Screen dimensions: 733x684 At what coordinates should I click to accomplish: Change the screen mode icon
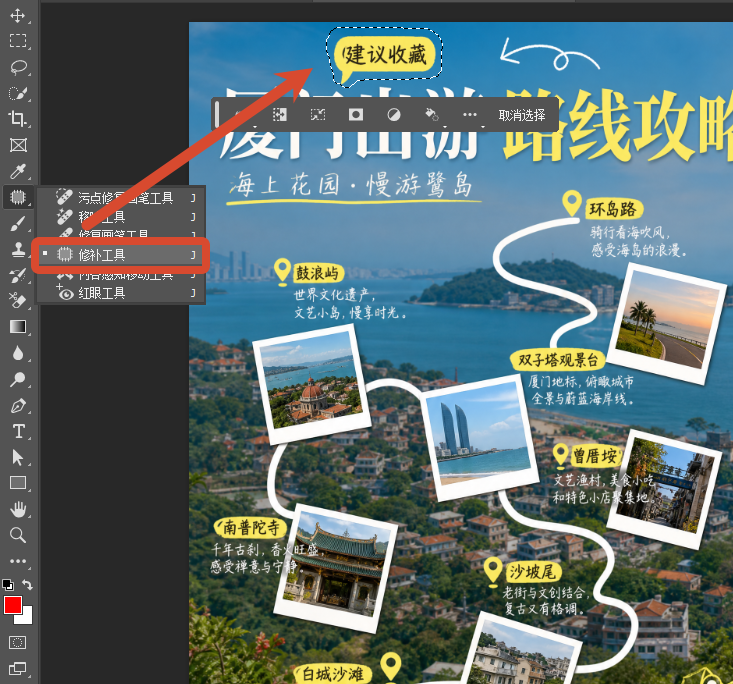coord(18,669)
